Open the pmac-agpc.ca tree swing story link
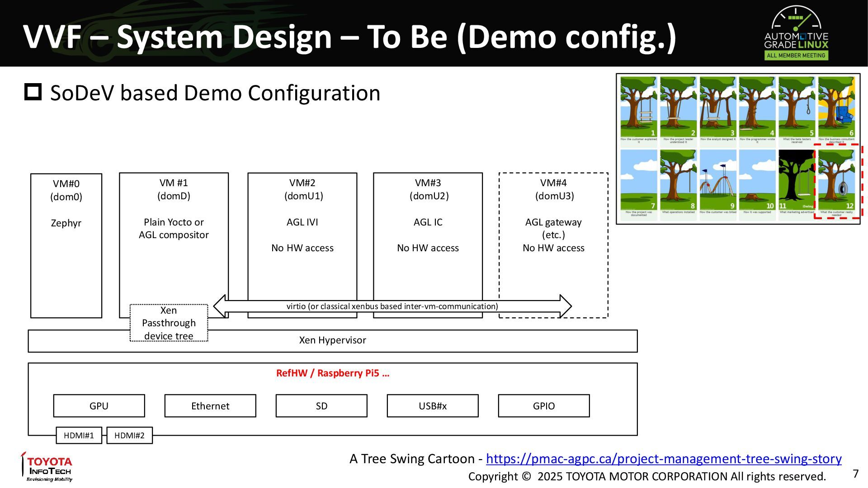 [x=664, y=459]
